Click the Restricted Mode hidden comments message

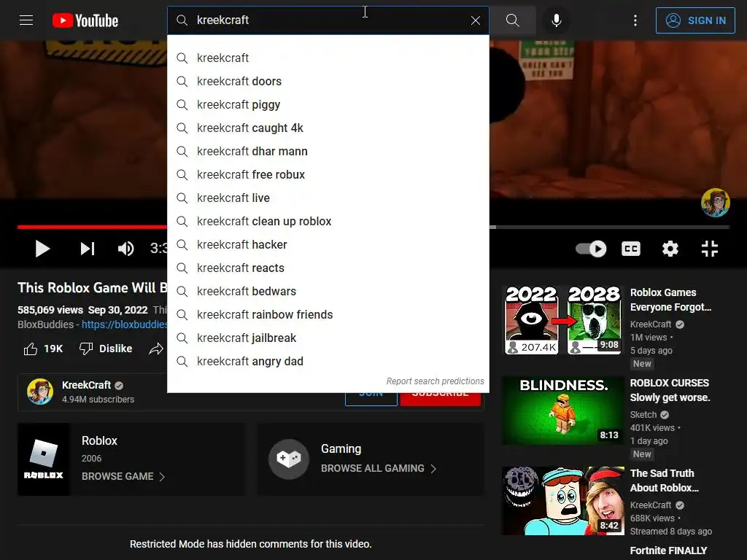tap(251, 544)
